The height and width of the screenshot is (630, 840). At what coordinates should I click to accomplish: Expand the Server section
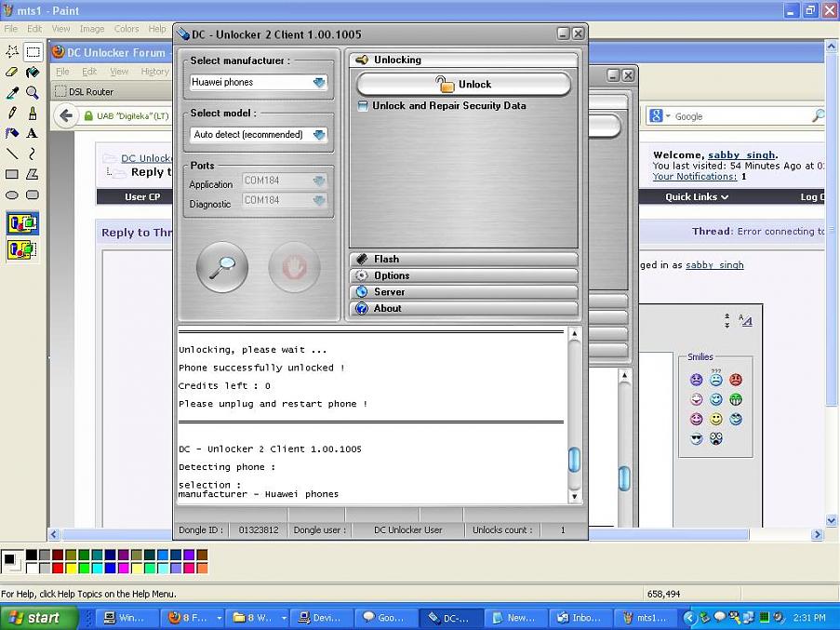pyautogui.click(x=463, y=291)
